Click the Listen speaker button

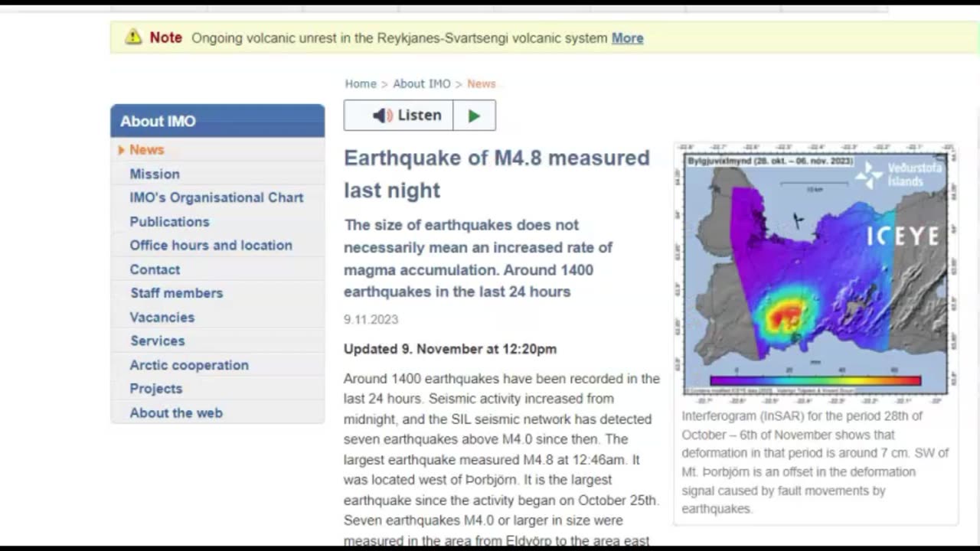point(398,115)
